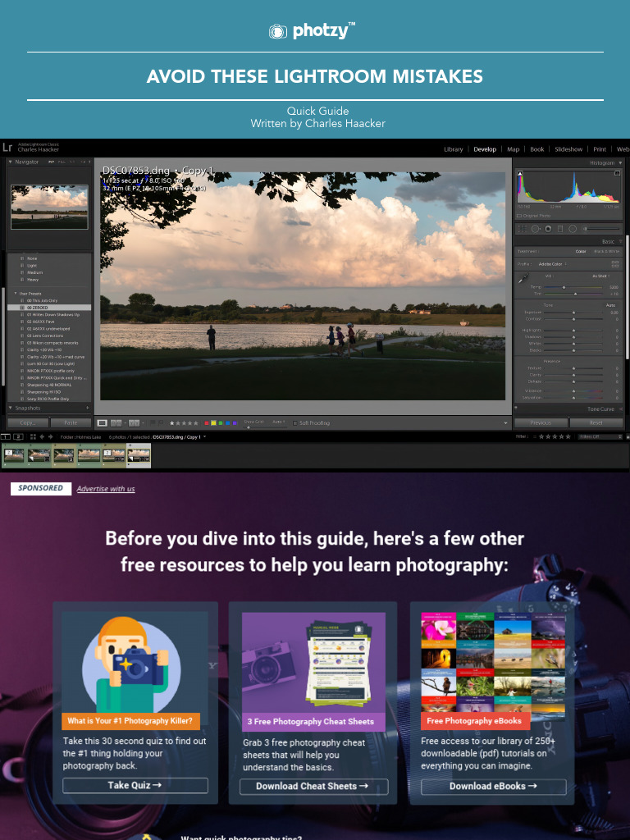
Task: Select Navigator FIT zoom option
Action: point(52,162)
